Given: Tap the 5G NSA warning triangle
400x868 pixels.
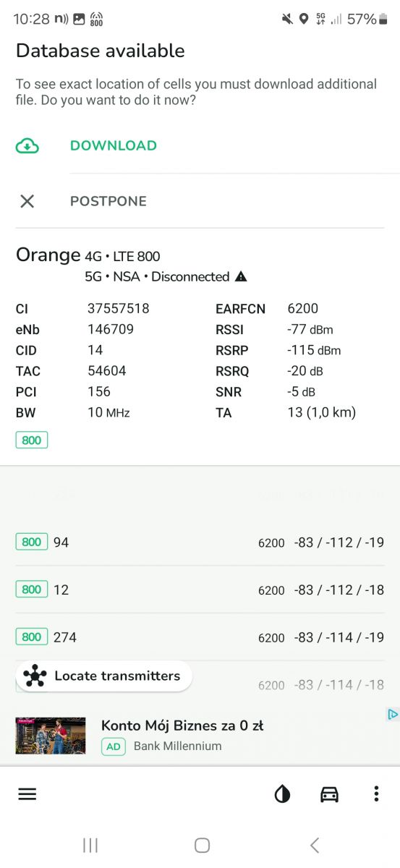Looking at the screenshot, I should pyautogui.click(x=241, y=276).
